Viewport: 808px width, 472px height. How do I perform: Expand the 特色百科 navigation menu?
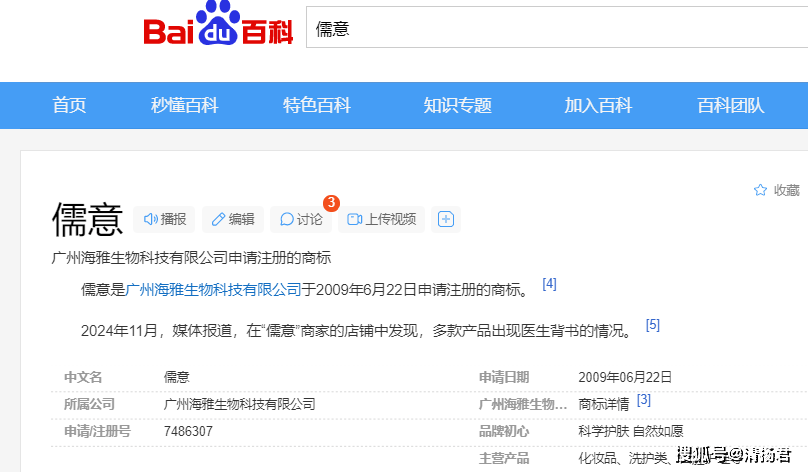[316, 105]
